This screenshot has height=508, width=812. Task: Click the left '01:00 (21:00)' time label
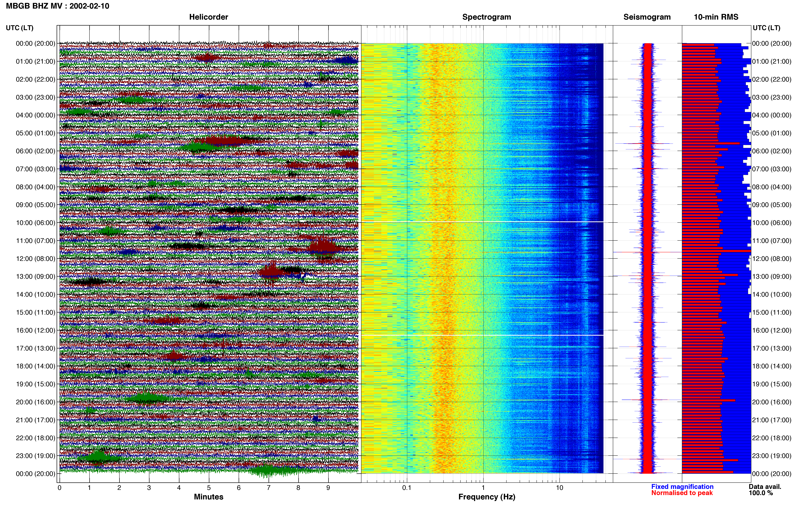click(36, 61)
